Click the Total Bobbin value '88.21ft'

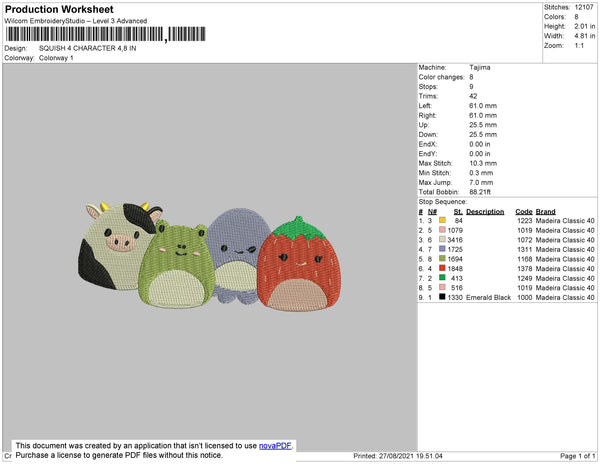(480, 192)
